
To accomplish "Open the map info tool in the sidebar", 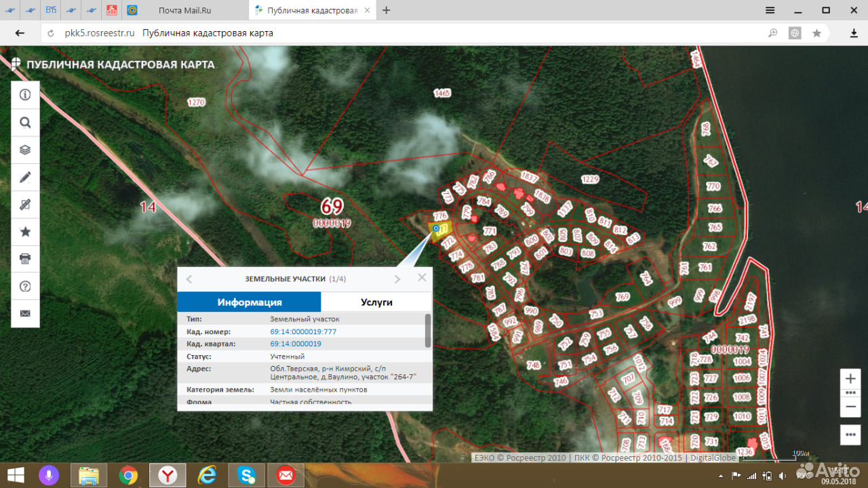I will [25, 95].
